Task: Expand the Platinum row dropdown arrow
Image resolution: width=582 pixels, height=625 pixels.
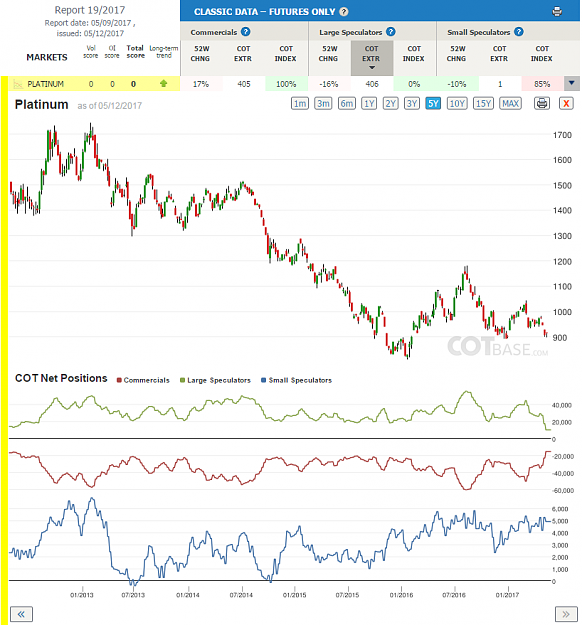Action: pyautogui.click(x=572, y=83)
